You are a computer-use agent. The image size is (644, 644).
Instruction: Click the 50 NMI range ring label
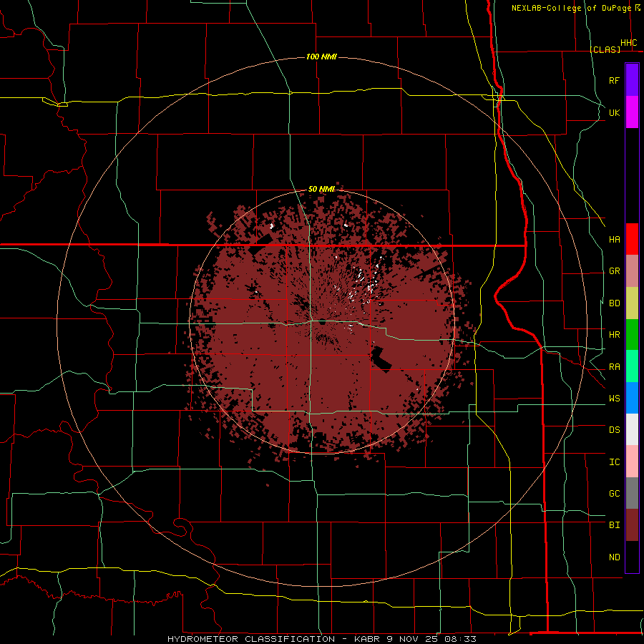[321, 189]
